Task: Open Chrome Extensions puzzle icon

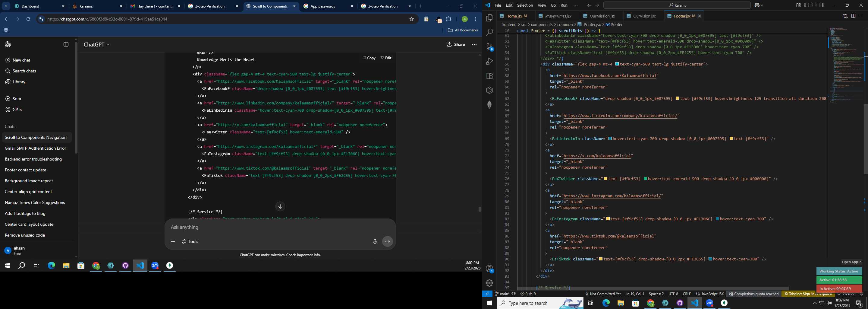Action: tap(448, 19)
